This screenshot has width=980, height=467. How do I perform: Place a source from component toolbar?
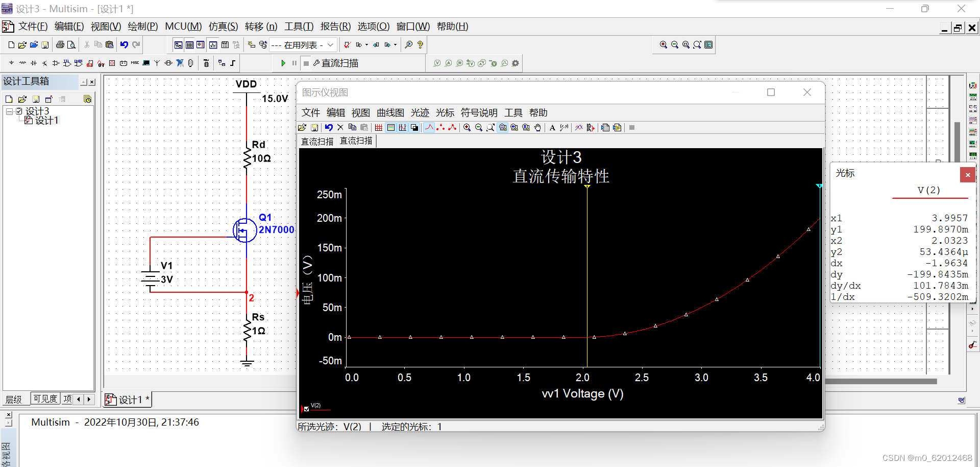tap(11, 63)
